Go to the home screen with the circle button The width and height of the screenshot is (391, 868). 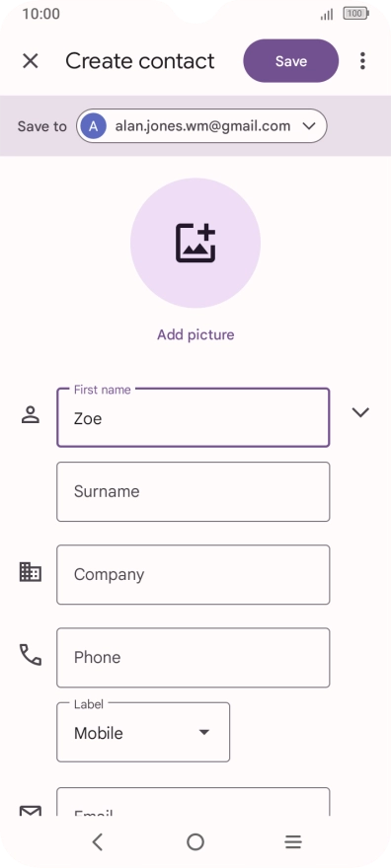195,842
